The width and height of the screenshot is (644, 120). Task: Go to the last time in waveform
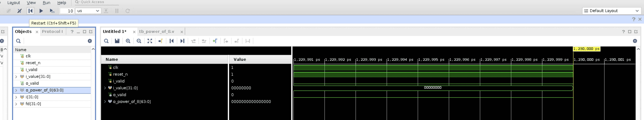tap(182, 41)
